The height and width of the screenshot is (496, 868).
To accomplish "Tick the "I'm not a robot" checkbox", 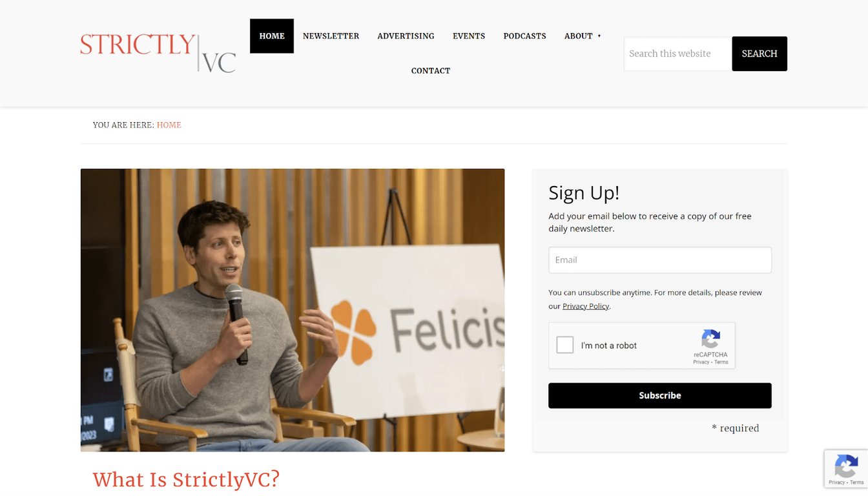I will point(565,345).
